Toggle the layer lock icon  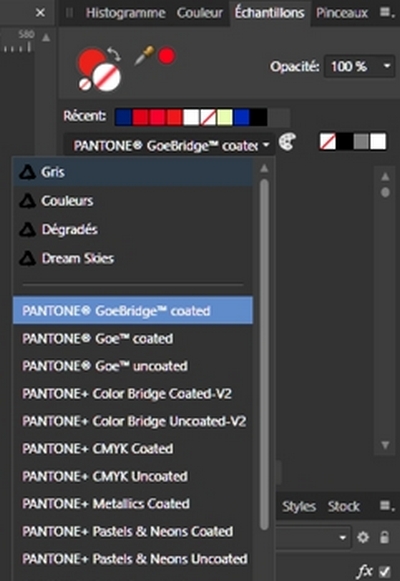click(x=384, y=537)
